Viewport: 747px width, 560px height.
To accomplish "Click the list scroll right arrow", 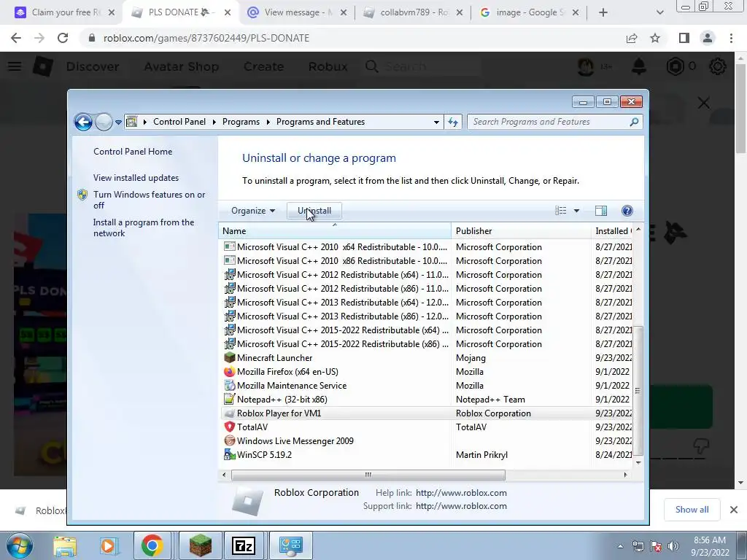I will 625,475.
